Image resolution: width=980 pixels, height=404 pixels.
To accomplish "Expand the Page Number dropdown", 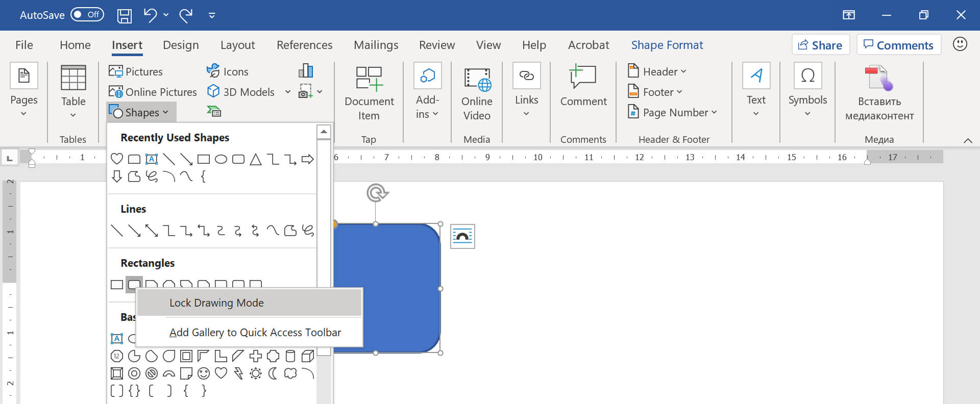I will pos(673,112).
